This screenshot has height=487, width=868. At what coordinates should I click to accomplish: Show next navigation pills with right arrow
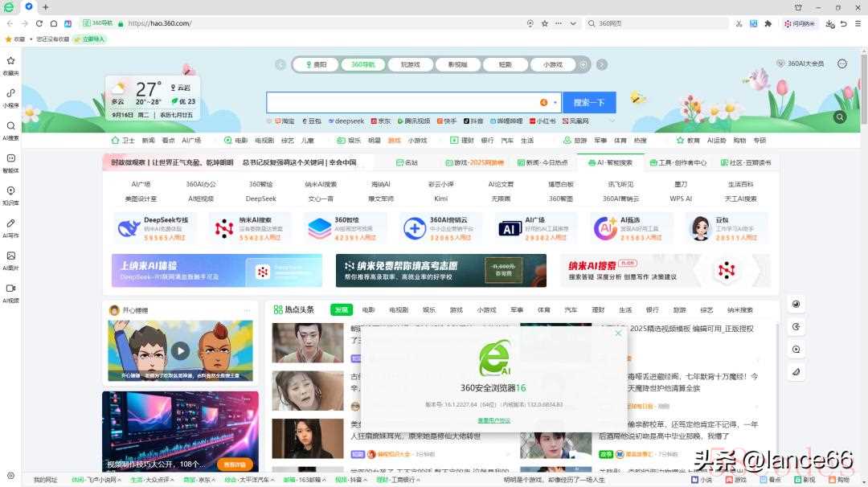pos(602,65)
